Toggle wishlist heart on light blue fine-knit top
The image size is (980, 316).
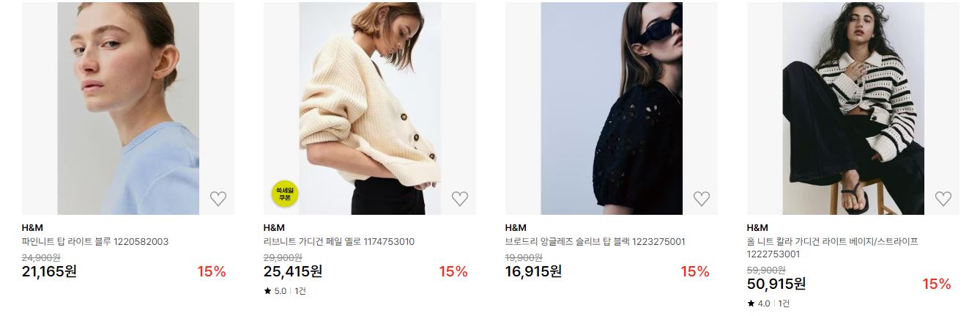pos(218,198)
